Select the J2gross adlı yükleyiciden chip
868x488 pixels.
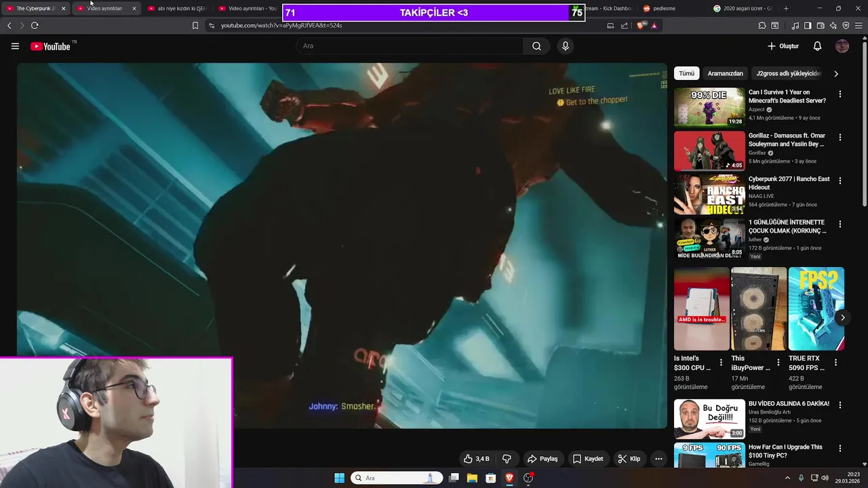789,73
